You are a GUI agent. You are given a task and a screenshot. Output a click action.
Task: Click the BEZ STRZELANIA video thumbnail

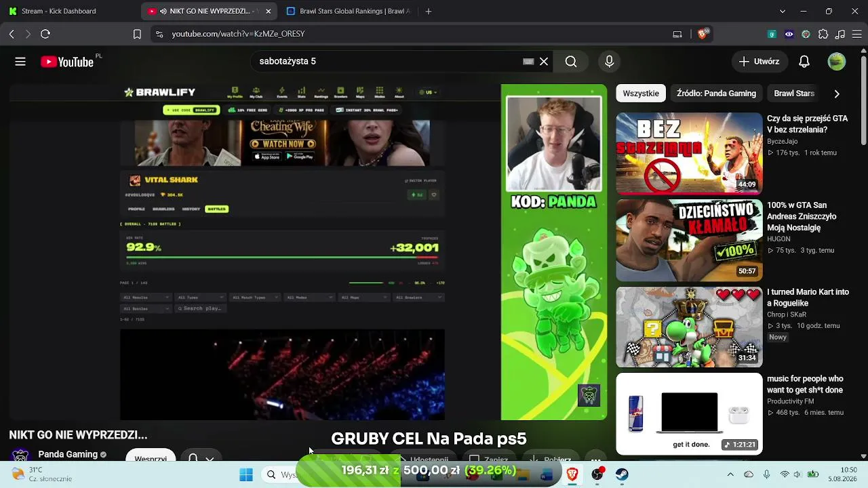(x=689, y=153)
